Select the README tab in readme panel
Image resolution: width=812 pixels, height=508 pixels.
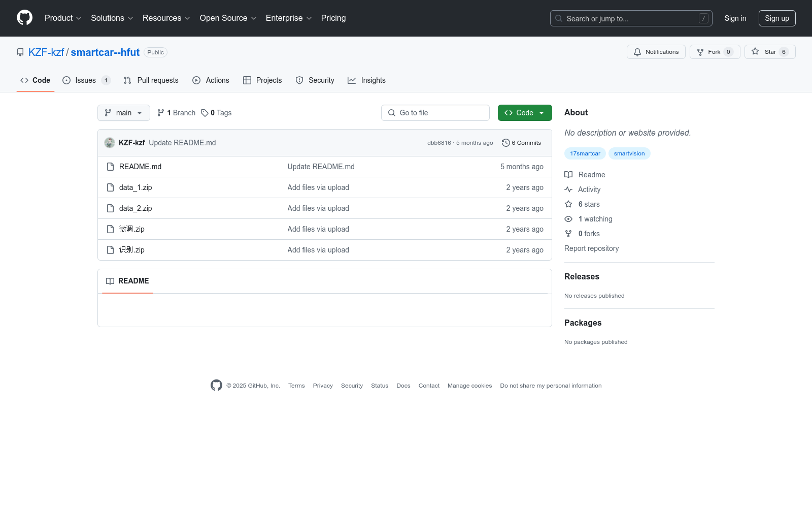click(x=127, y=281)
